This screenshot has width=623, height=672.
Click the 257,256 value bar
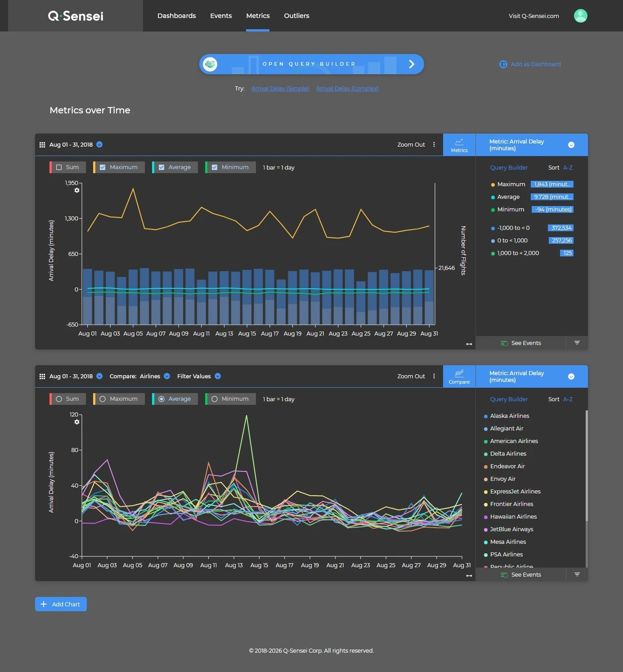[560, 241]
